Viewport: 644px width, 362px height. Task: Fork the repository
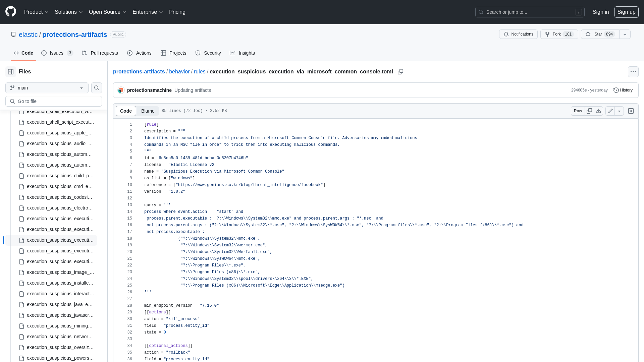(559, 34)
